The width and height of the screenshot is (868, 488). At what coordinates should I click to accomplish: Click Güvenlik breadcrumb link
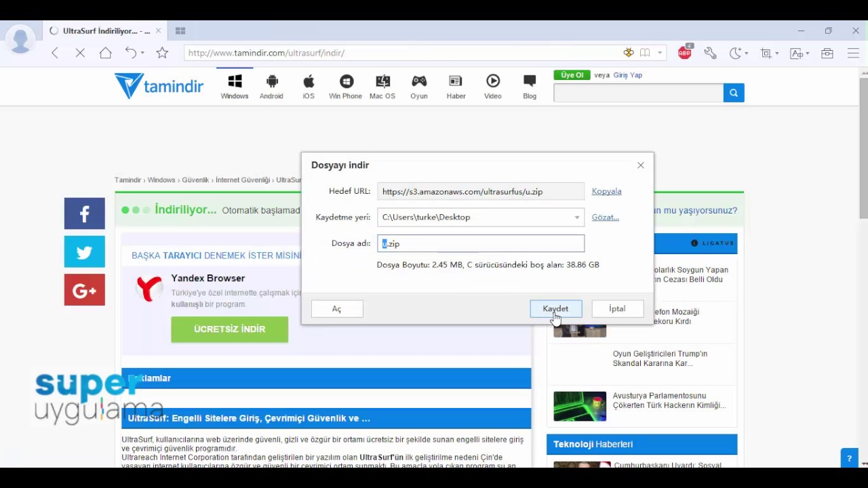pyautogui.click(x=195, y=180)
